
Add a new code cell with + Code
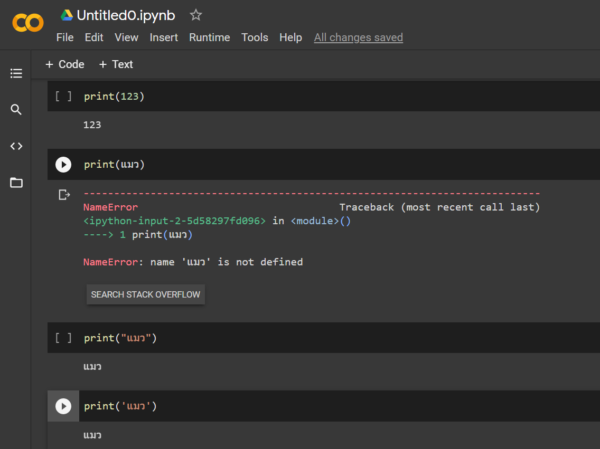65,64
